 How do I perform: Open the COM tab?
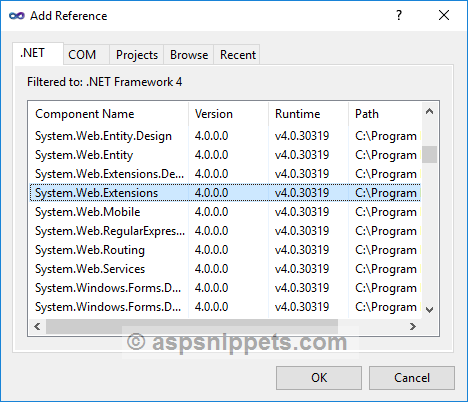click(86, 54)
